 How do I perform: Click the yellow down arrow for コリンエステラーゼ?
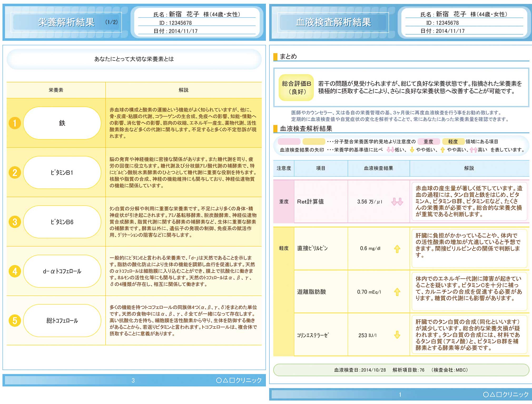click(397, 335)
